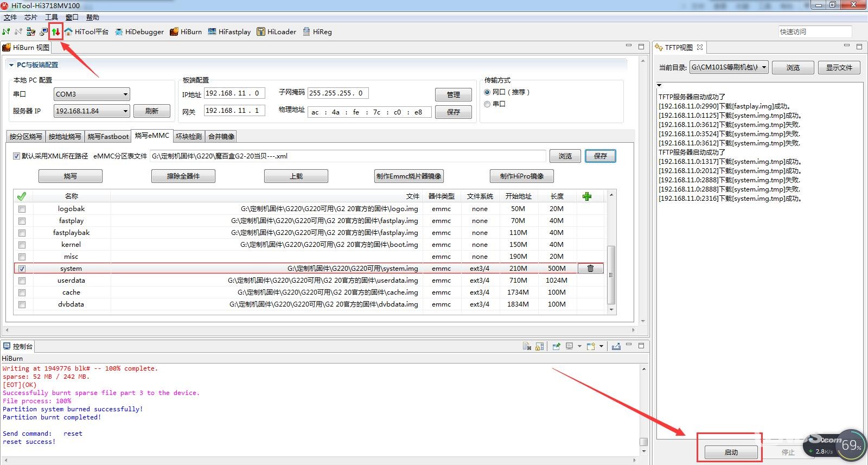Click the 上载 upload button
The width and height of the screenshot is (868, 465).
pos(296,176)
